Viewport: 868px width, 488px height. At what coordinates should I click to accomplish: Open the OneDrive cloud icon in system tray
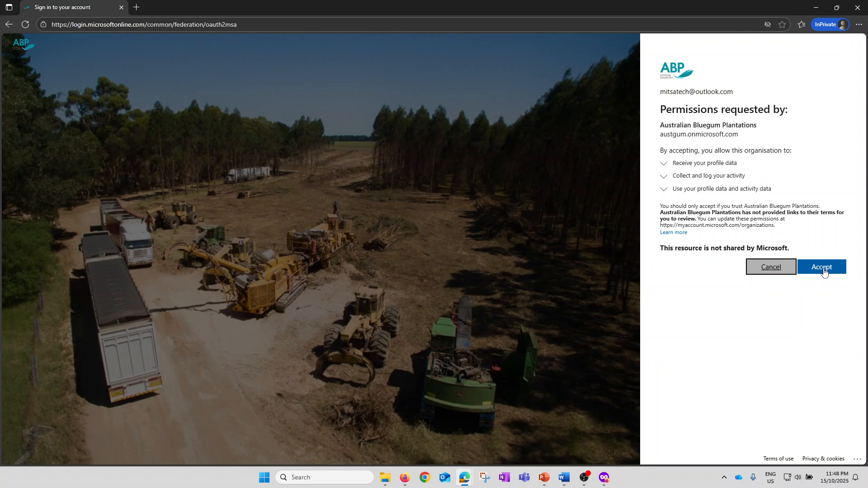click(x=739, y=477)
